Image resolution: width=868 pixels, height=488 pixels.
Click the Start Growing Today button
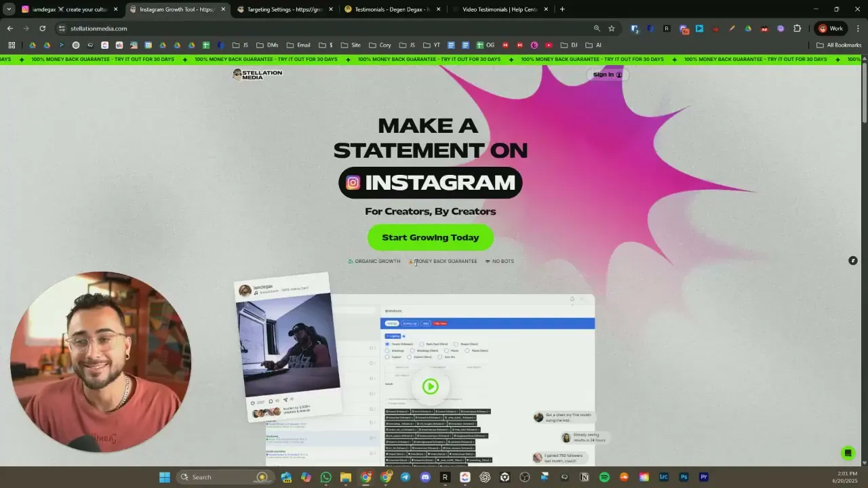[431, 237]
